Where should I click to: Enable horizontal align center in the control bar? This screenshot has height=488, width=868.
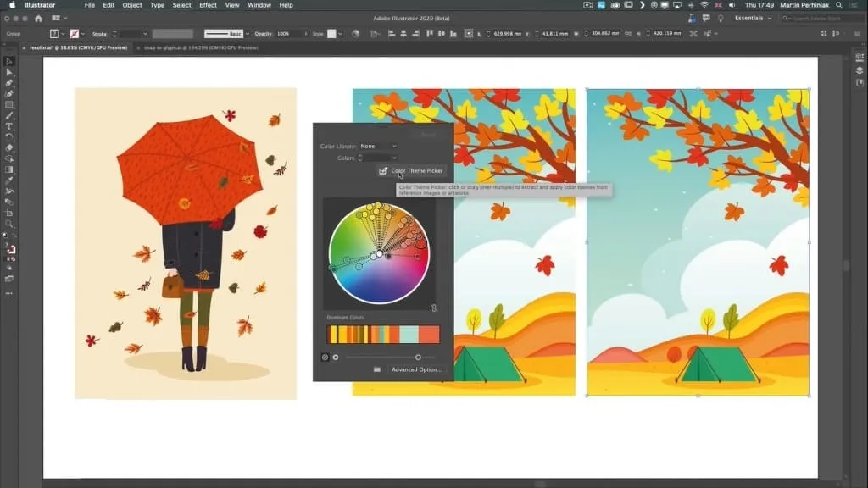pyautogui.click(x=403, y=33)
